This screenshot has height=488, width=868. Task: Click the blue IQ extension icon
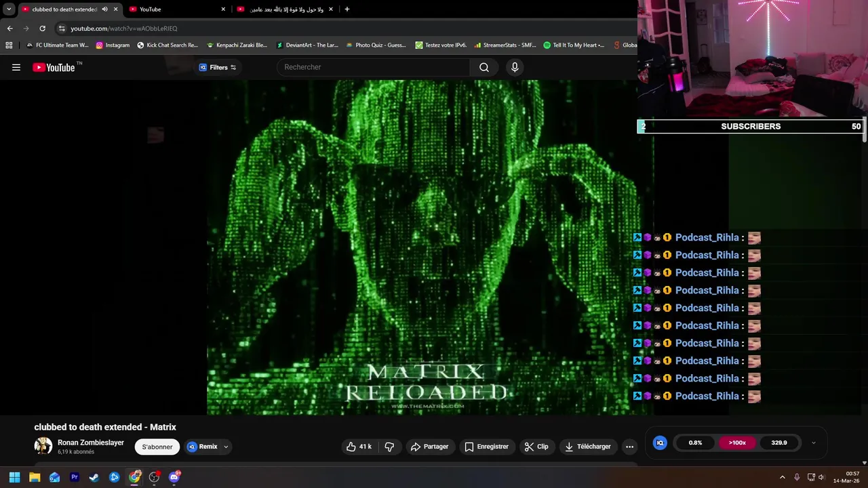coord(660,443)
